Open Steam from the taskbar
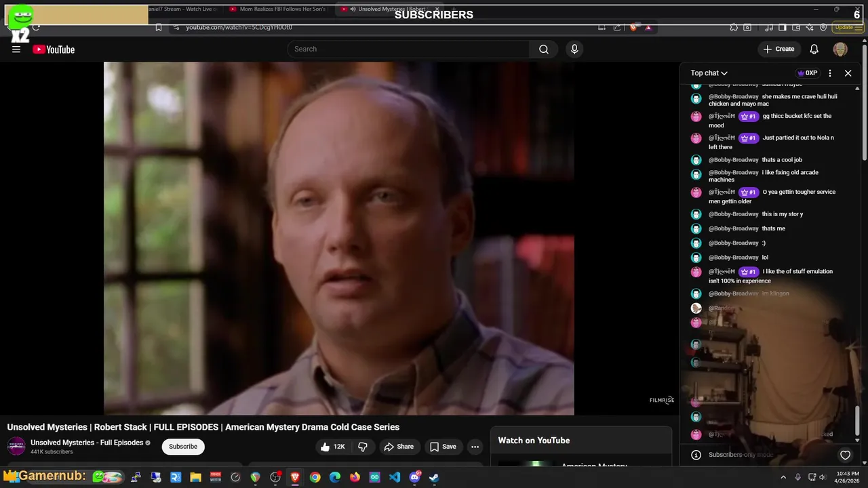 click(x=434, y=477)
